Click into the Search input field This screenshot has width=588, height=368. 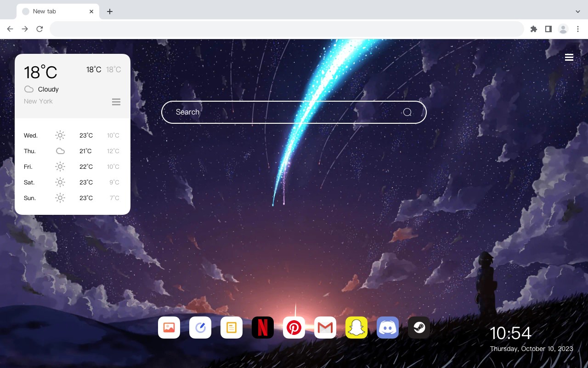pyautogui.click(x=294, y=112)
